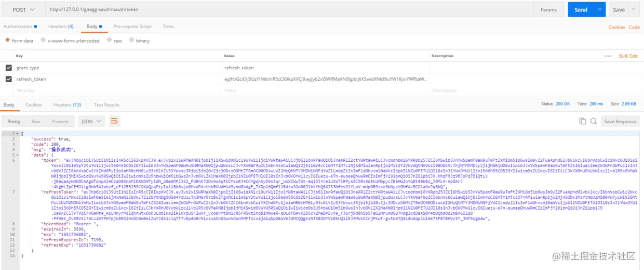Click the Send button
The height and width of the screenshot is (270, 644).
pyautogui.click(x=581, y=9)
